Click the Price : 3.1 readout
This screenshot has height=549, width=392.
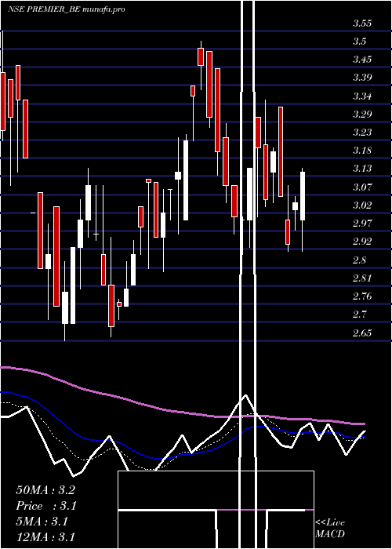pyautogui.click(x=46, y=506)
